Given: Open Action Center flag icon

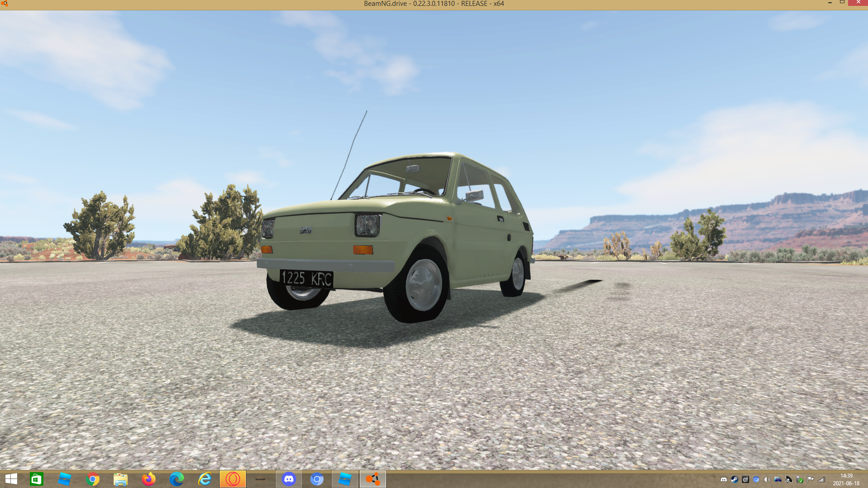Looking at the screenshot, I should coord(811,480).
